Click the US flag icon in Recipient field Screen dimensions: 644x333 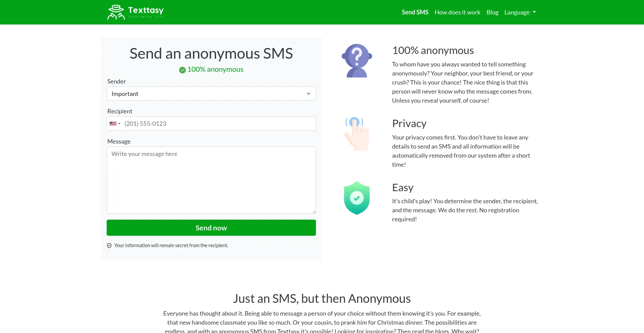click(x=113, y=124)
